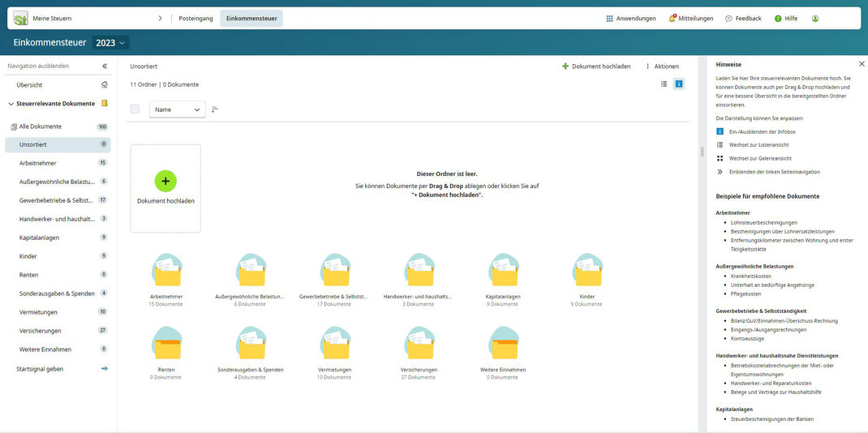Select Weitere Einnahmen in sidebar
Image resolution: width=868 pixels, height=433 pixels.
pyautogui.click(x=58, y=349)
